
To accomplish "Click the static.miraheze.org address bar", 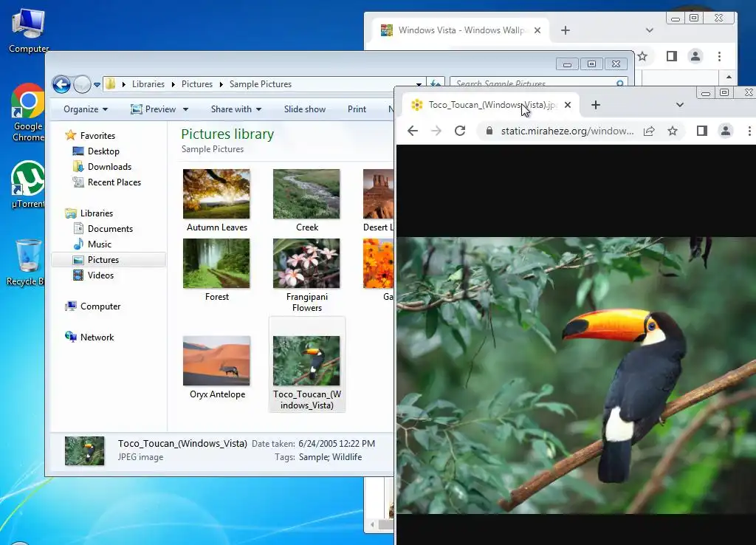I will click(x=567, y=131).
